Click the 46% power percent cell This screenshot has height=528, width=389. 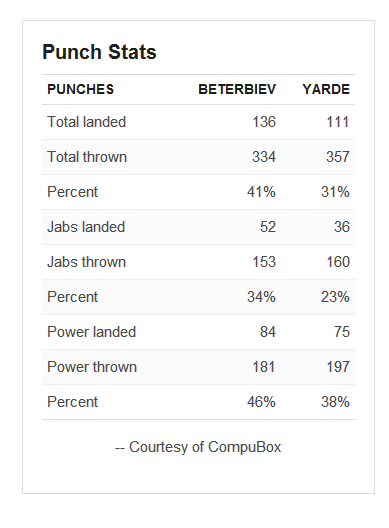tap(261, 402)
